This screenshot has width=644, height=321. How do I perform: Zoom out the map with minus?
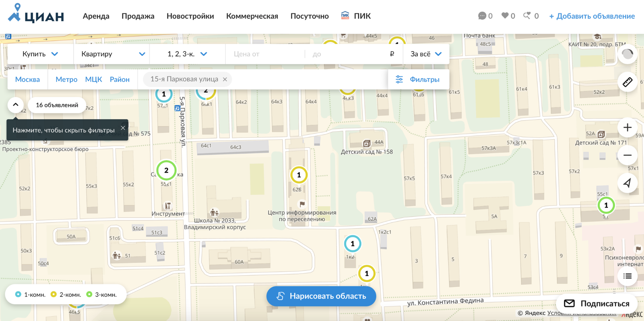click(x=627, y=155)
